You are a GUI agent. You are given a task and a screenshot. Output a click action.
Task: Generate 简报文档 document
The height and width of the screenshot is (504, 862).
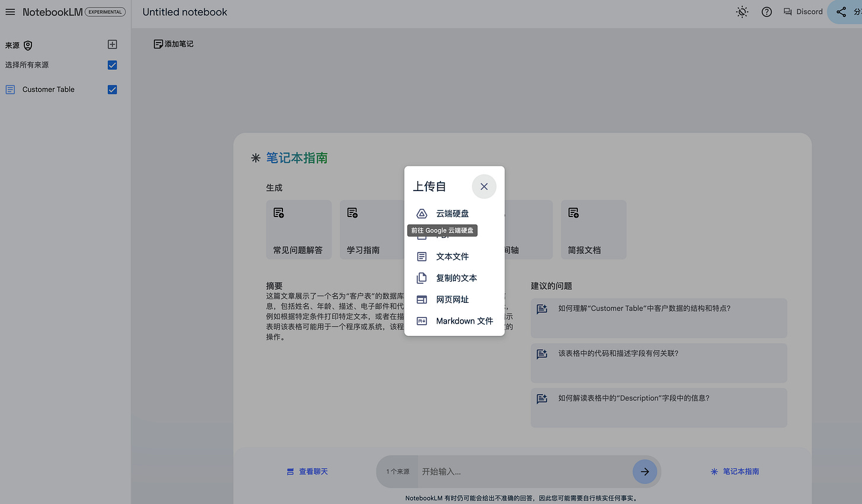point(593,230)
